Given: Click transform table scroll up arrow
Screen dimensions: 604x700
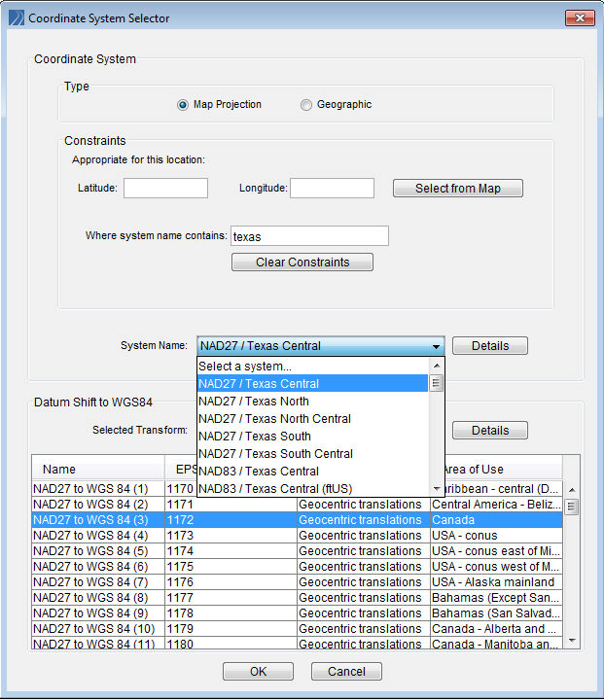Looking at the screenshot, I should coord(572,490).
